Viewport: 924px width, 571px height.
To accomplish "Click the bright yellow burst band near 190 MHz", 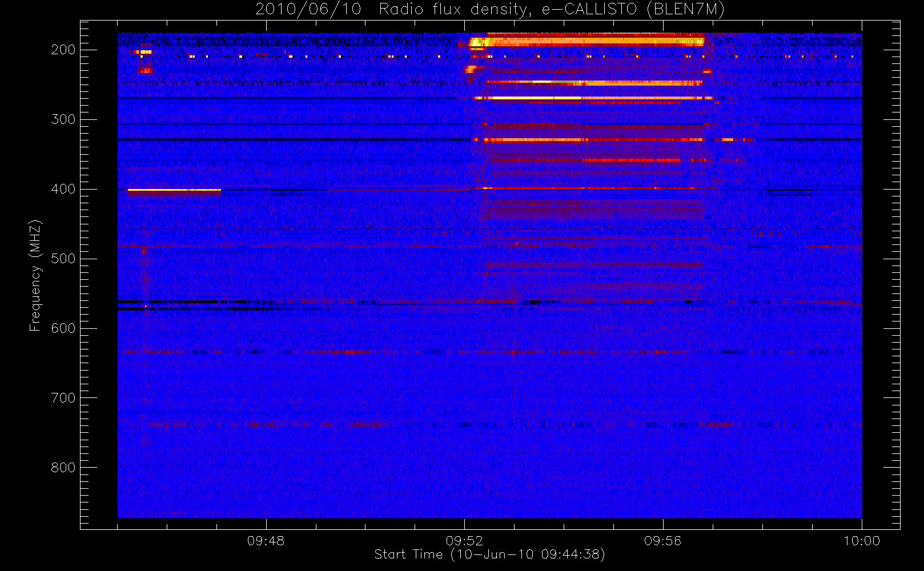I will point(586,41).
